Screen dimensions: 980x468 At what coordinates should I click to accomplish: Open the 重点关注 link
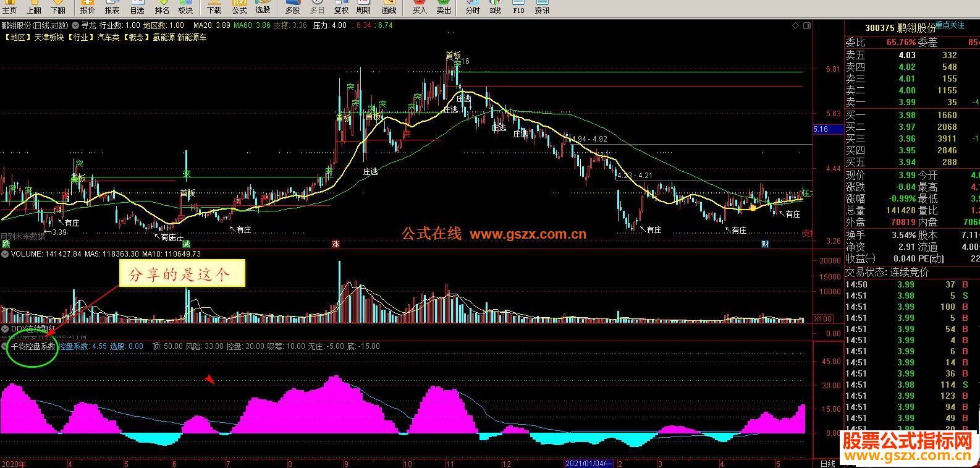(x=949, y=25)
